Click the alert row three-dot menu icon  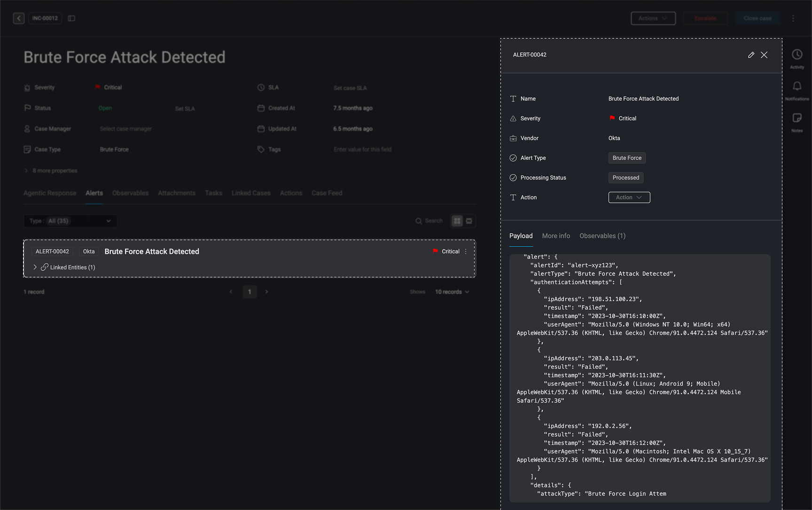pyautogui.click(x=466, y=251)
